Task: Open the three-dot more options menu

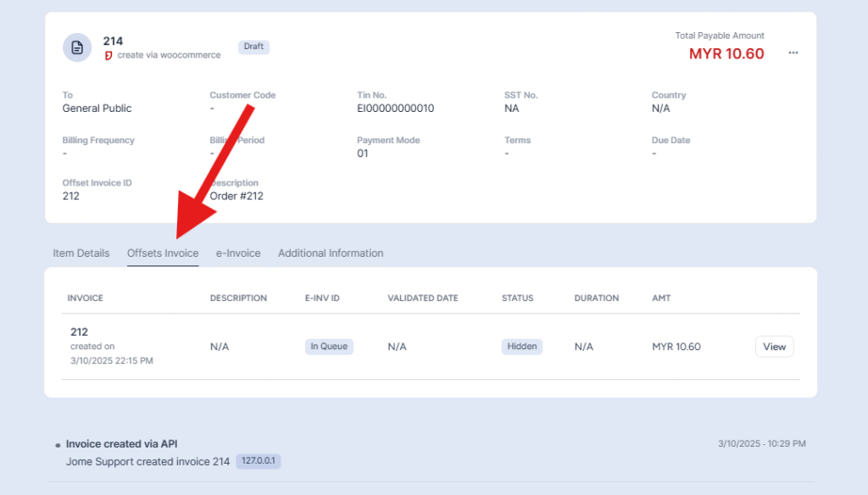Action: tap(793, 53)
